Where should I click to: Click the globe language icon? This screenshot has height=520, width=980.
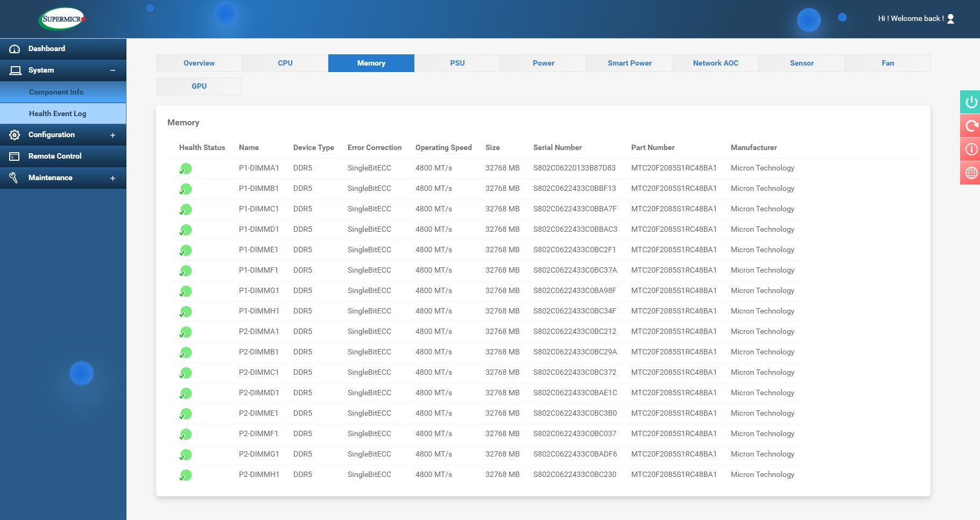click(971, 173)
